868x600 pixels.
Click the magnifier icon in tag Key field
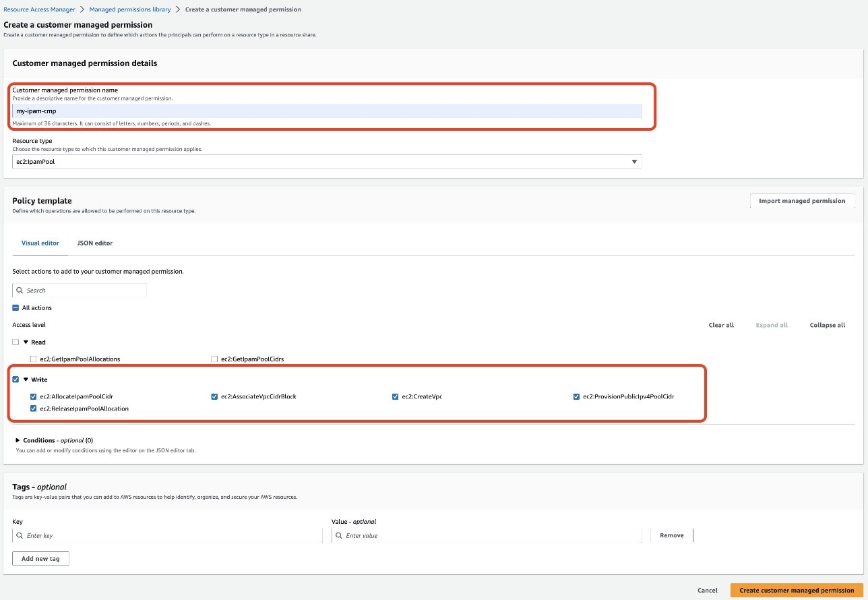tap(20, 535)
